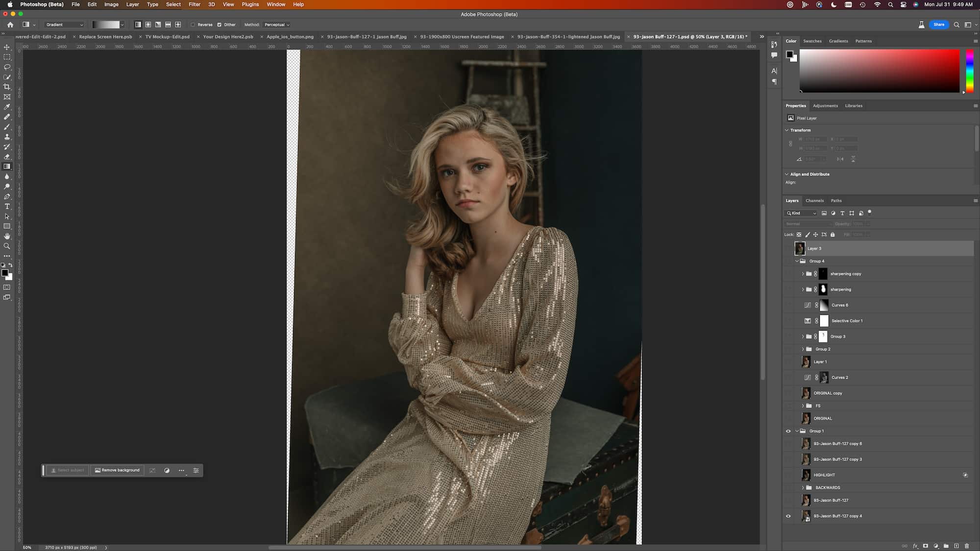Select the Layer 3 thumbnail

point(800,248)
